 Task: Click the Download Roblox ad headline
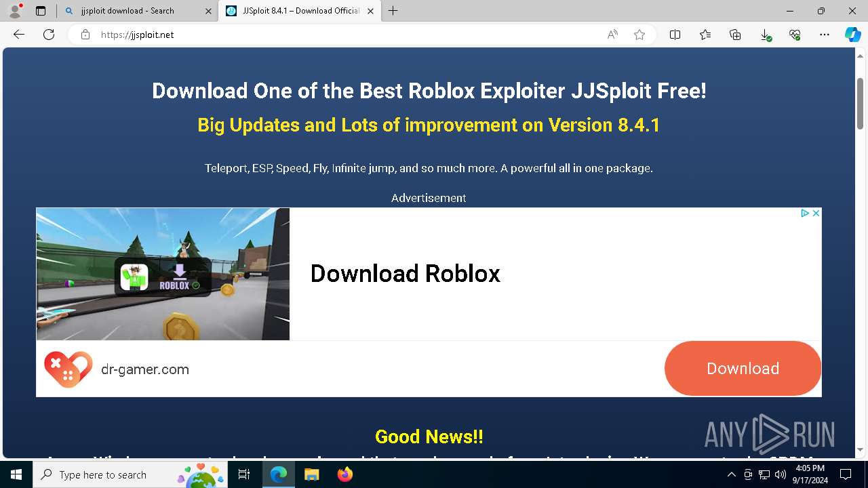point(406,274)
